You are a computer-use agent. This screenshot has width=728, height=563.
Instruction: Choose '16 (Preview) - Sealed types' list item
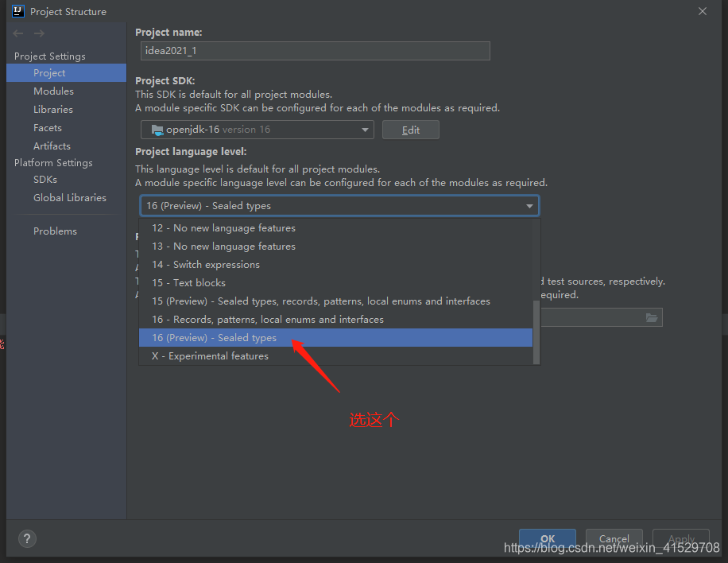(335, 338)
